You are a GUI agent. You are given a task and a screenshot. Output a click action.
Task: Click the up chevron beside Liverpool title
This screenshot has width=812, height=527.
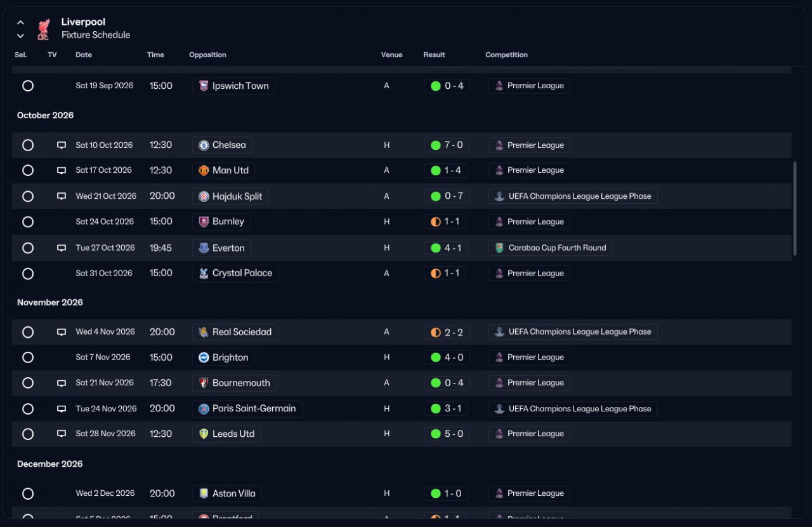(20, 23)
